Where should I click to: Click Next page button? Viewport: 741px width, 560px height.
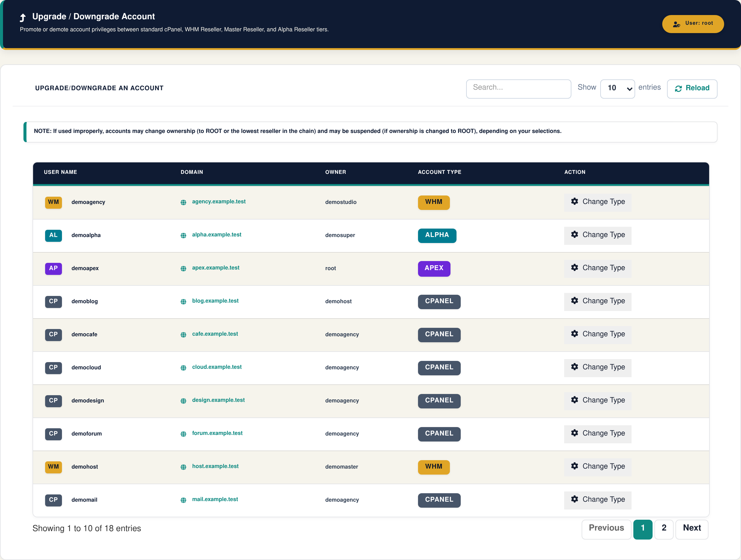click(x=692, y=529)
